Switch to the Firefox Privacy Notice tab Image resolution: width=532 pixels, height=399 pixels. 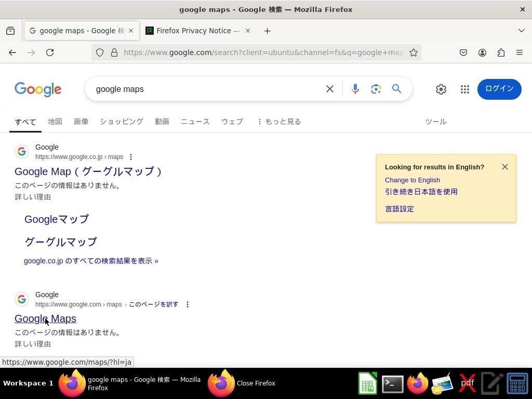pyautogui.click(x=199, y=31)
